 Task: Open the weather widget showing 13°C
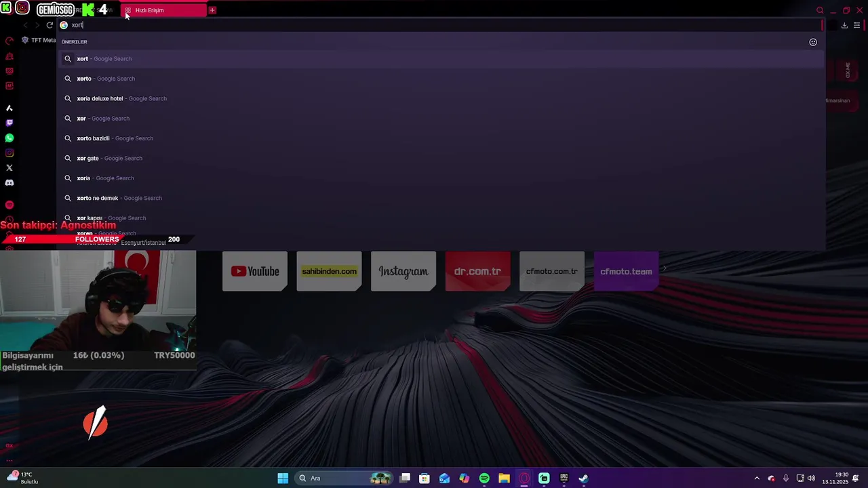click(x=23, y=478)
